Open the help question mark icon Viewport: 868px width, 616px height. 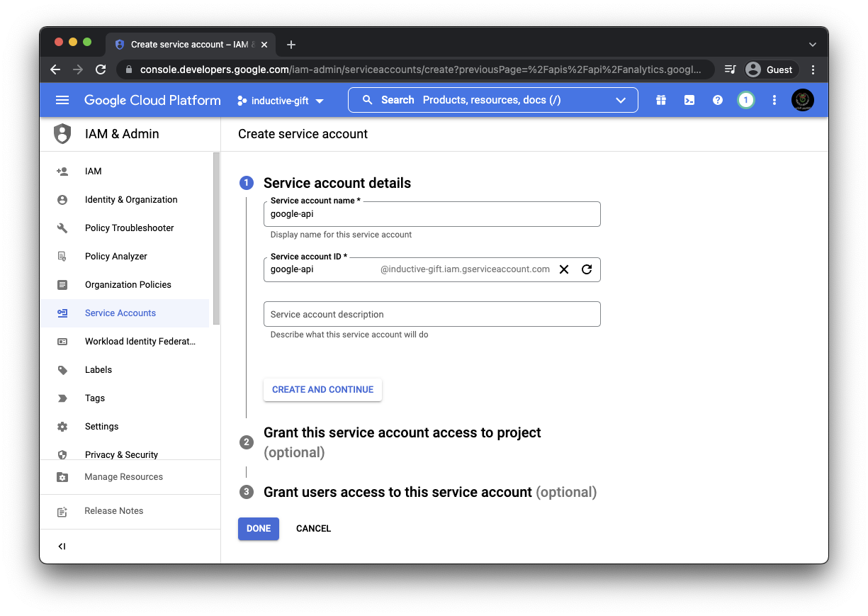718,100
